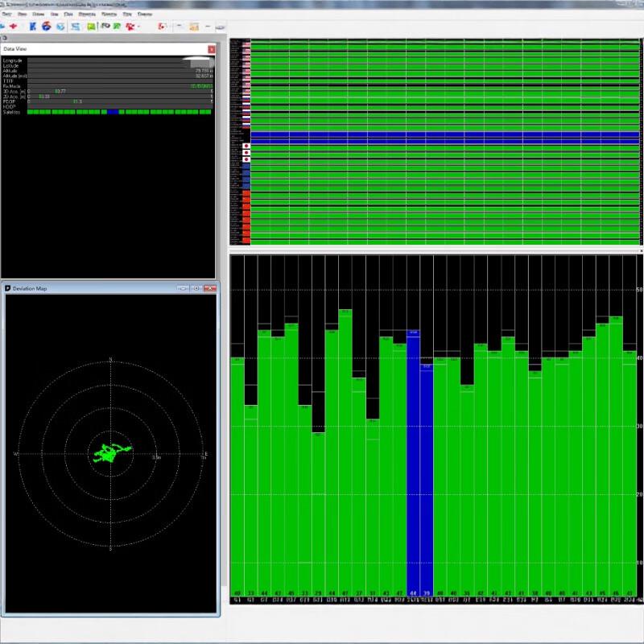Click the small red play-style toolbar icon
This screenshot has height=644, width=644.
[x=163, y=27]
